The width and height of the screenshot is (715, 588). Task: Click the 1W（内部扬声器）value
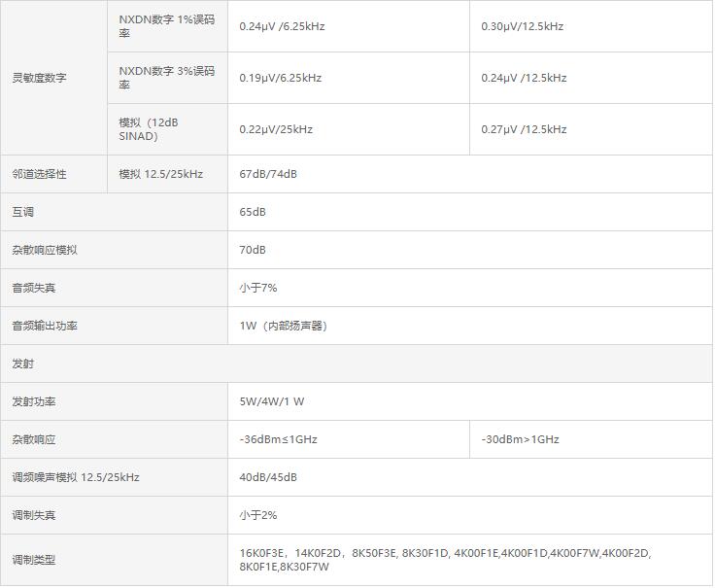click(x=283, y=326)
